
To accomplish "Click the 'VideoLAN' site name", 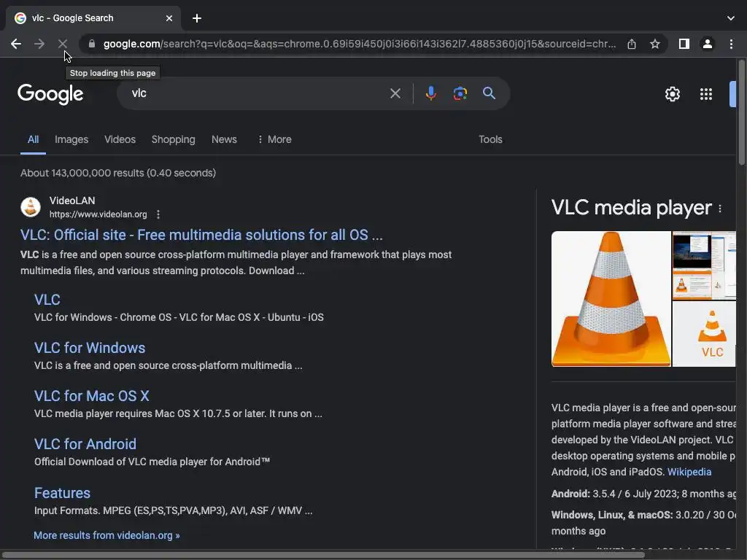I will click(x=72, y=201).
